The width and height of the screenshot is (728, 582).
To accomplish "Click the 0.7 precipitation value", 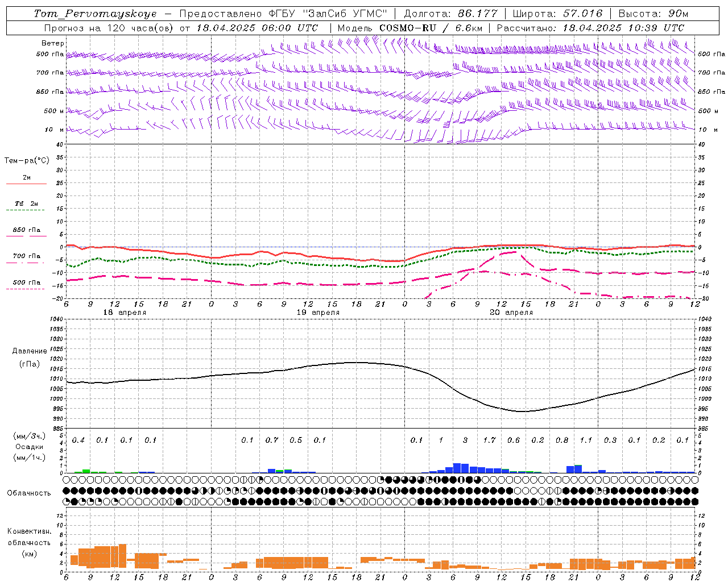I will tap(272, 440).
